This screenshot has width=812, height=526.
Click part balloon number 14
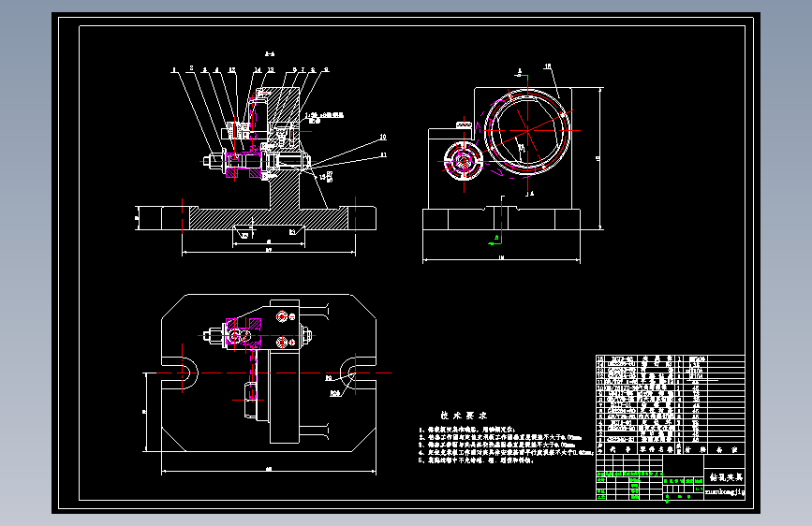click(x=258, y=70)
